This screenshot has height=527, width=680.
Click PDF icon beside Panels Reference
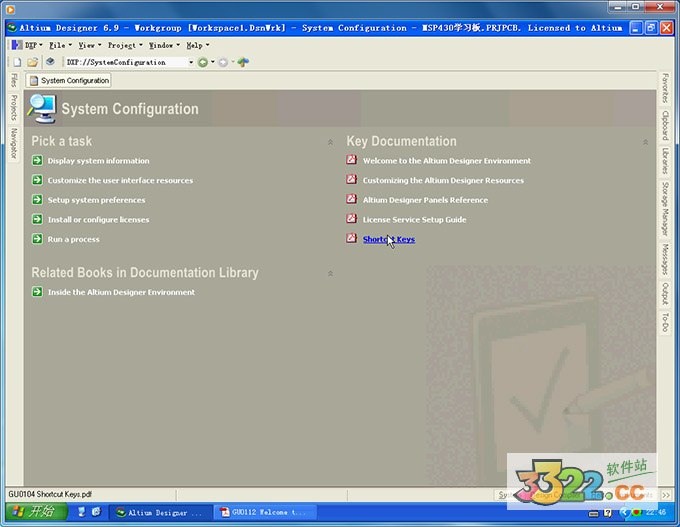tap(352, 199)
